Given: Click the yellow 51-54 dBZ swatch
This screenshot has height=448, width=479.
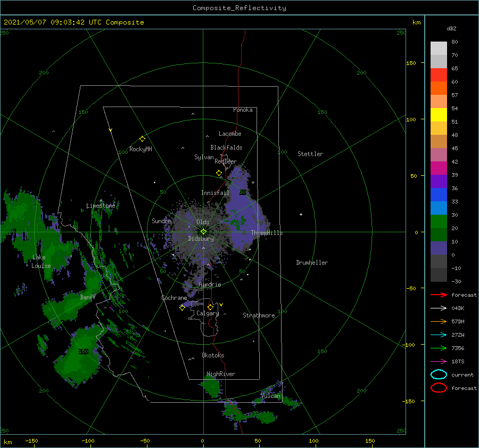Looking at the screenshot, I should pyautogui.click(x=439, y=115).
